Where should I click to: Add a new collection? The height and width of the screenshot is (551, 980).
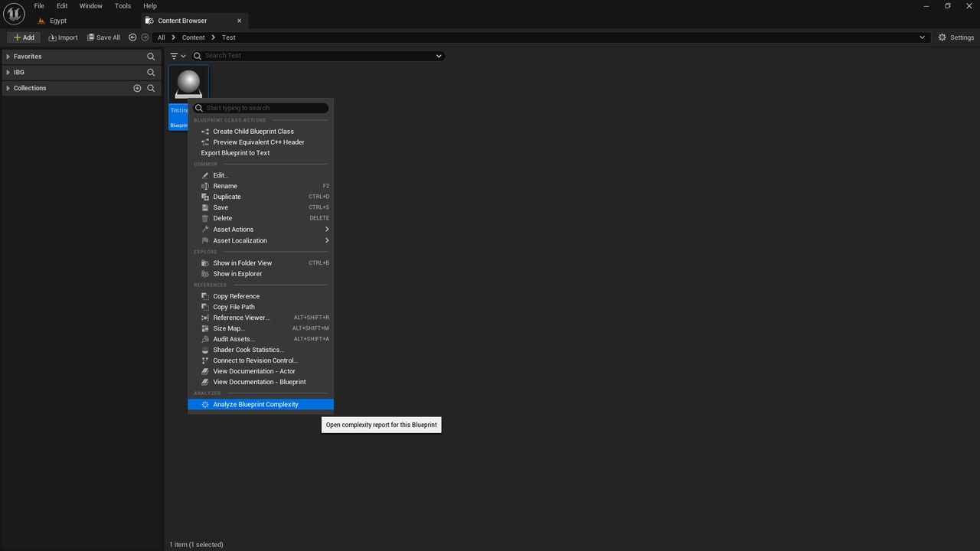click(x=137, y=88)
